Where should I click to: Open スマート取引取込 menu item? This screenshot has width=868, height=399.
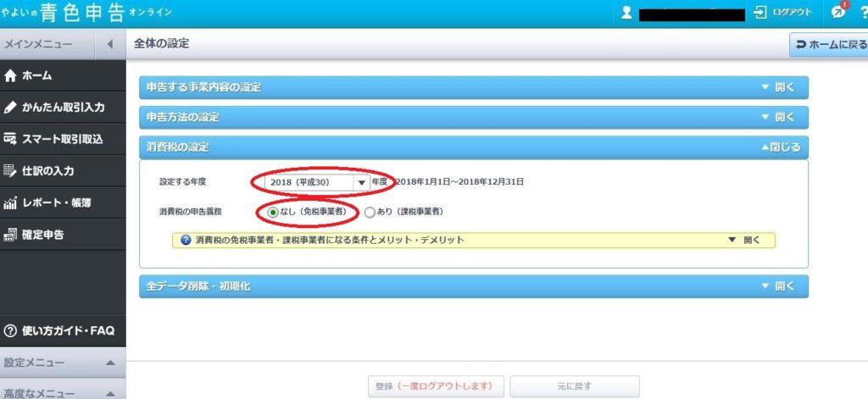click(63, 139)
